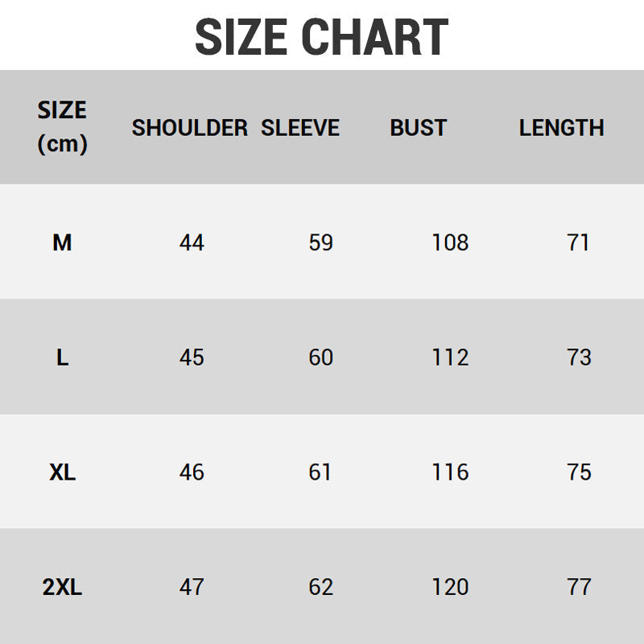Click bust value 116 for size XL

[450, 473]
